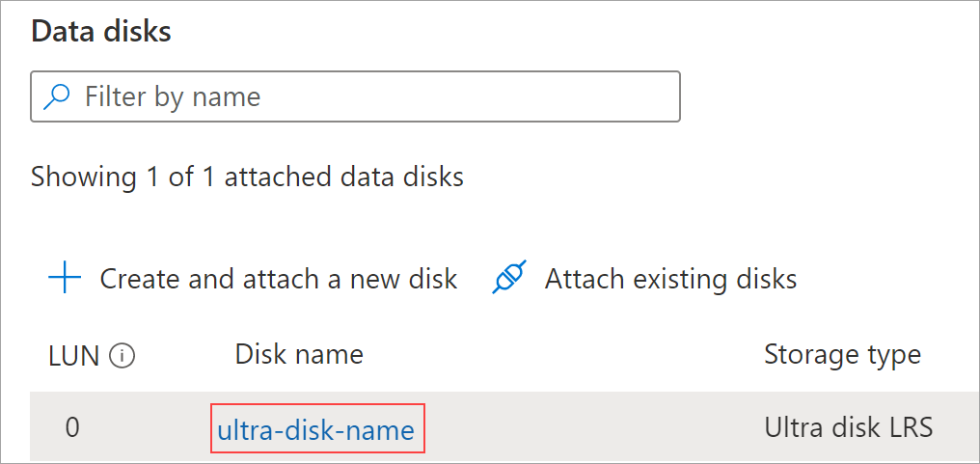Select Attach existing disks
Viewport: 980px width, 464px height.
click(x=670, y=280)
